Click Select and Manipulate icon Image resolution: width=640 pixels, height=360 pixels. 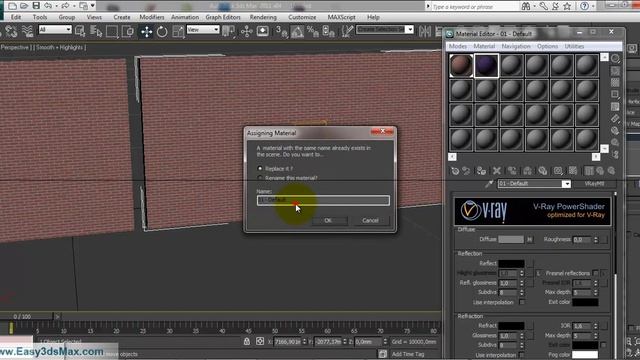coord(247,31)
